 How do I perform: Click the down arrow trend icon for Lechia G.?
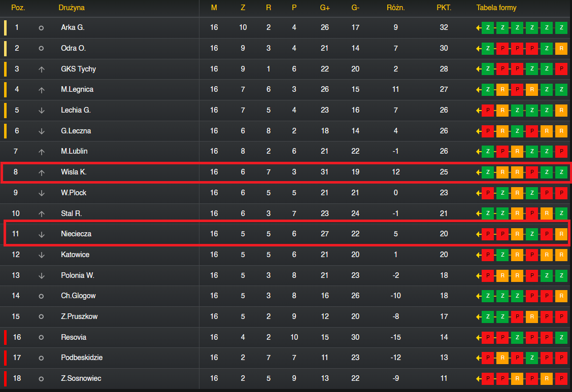(x=42, y=111)
